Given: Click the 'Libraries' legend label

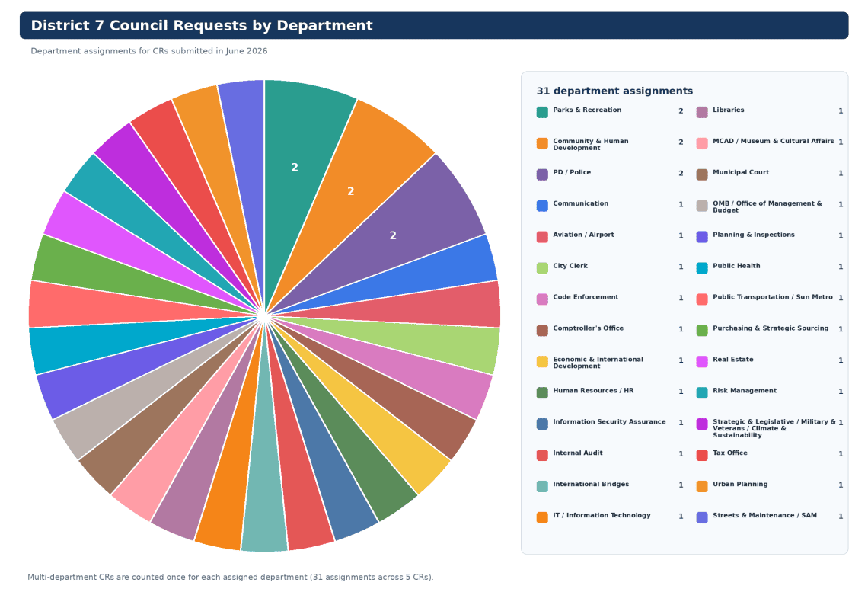Looking at the screenshot, I should click(728, 110).
